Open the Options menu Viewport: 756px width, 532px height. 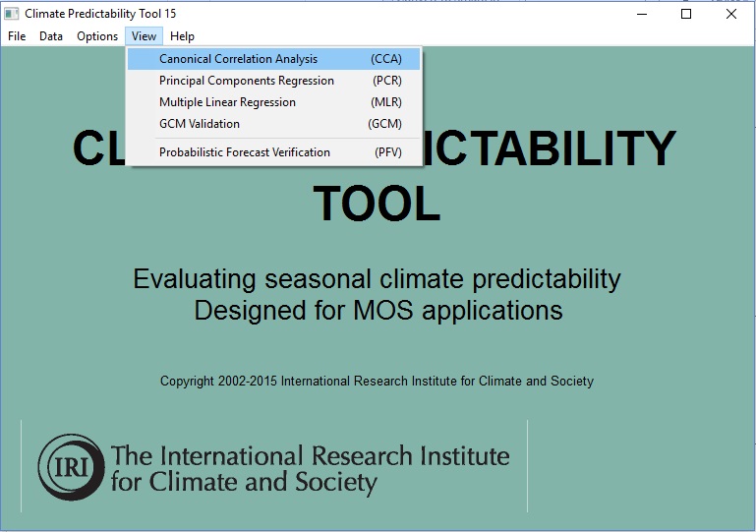tap(97, 36)
